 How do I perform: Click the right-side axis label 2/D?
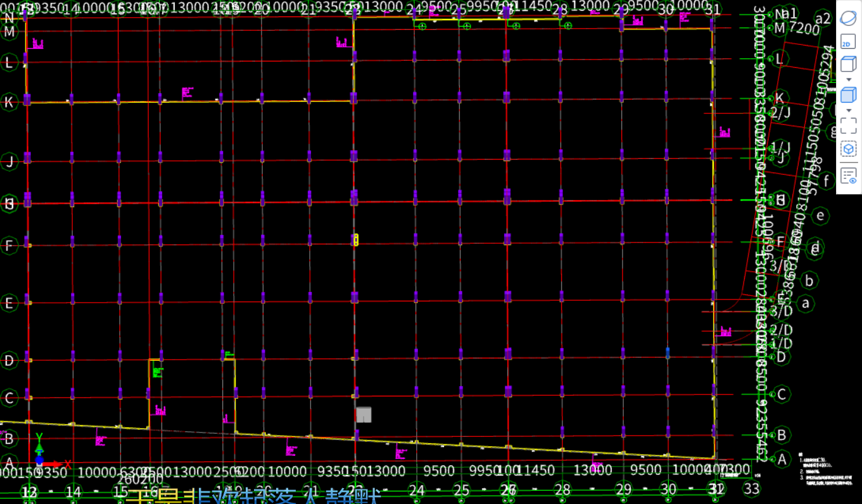782,330
